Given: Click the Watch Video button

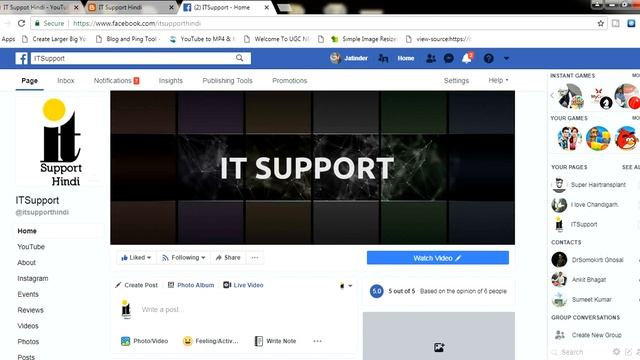Looking at the screenshot, I should [x=438, y=258].
